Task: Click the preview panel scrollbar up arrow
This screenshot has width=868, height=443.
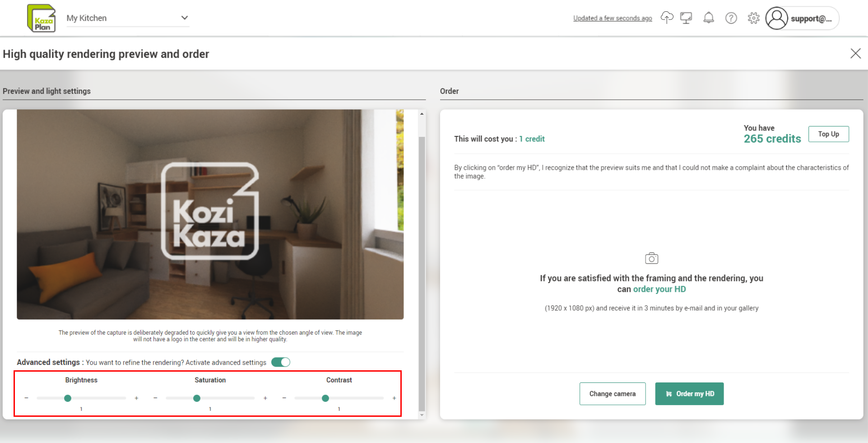Action: point(422,114)
